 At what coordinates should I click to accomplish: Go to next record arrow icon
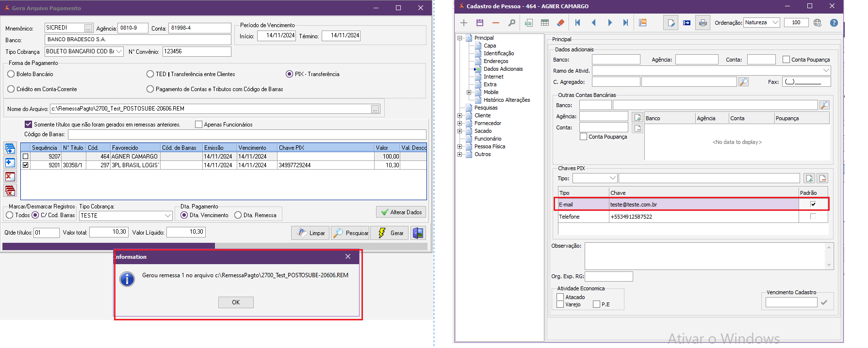point(610,23)
